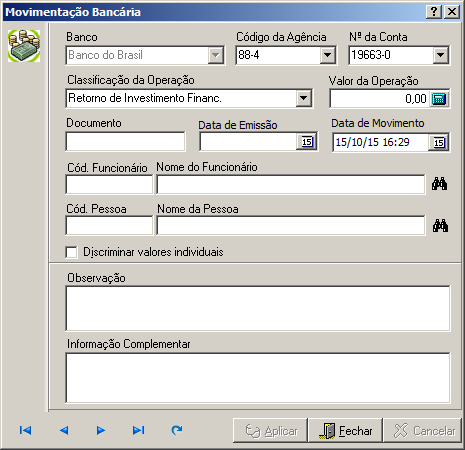
Task: Expand the Código da Agência dropdown
Action: (327, 55)
